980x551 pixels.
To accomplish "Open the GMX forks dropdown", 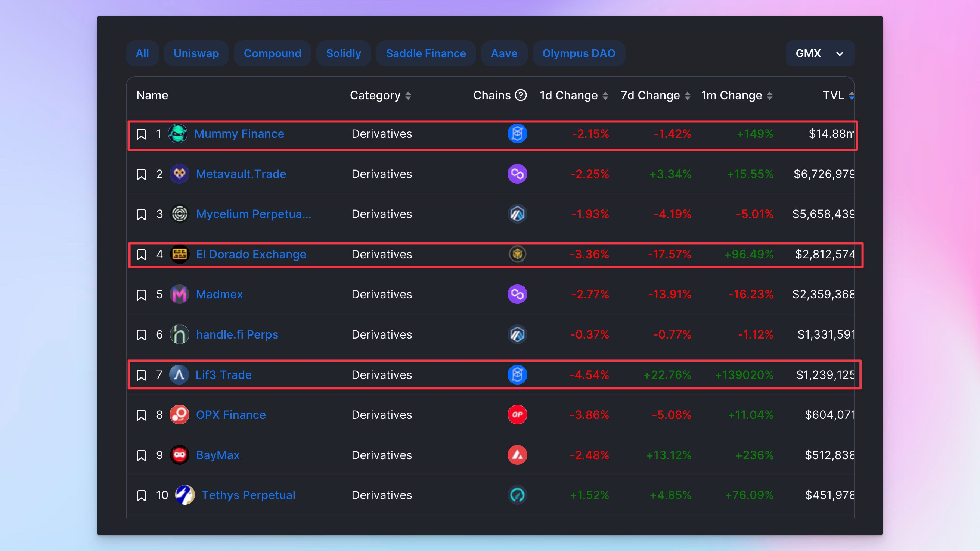I will pyautogui.click(x=820, y=54).
